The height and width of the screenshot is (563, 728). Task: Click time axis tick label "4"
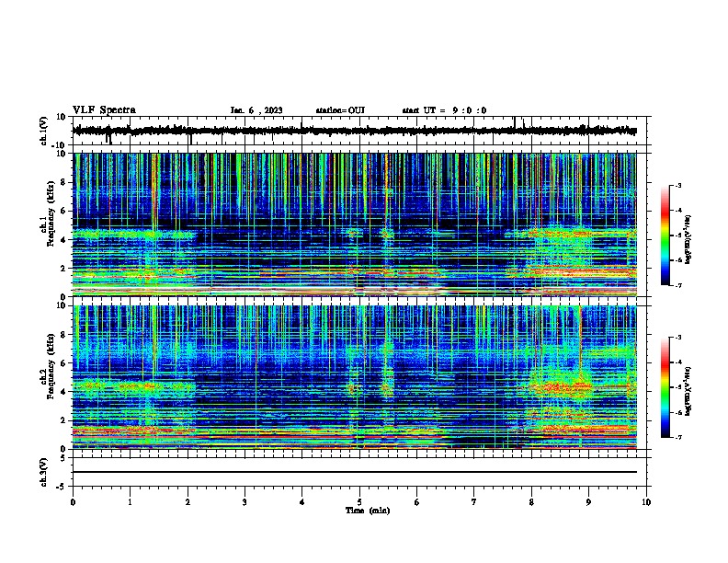pyautogui.click(x=302, y=502)
